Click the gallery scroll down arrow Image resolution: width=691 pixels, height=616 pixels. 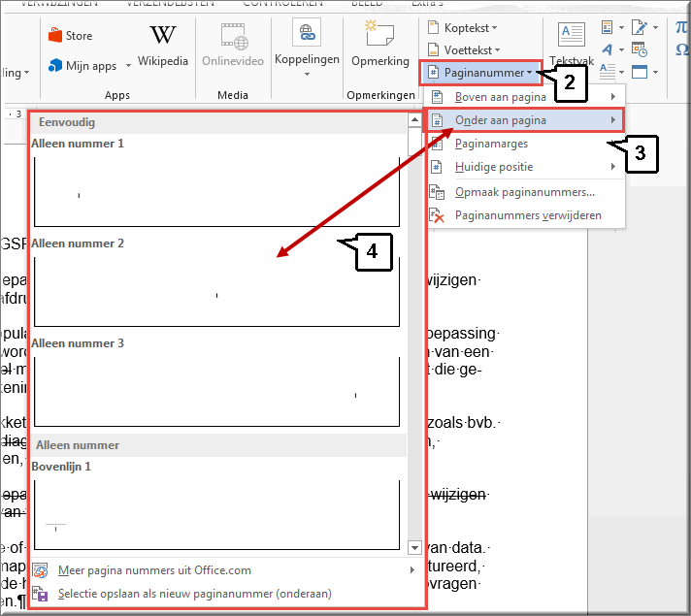414,548
